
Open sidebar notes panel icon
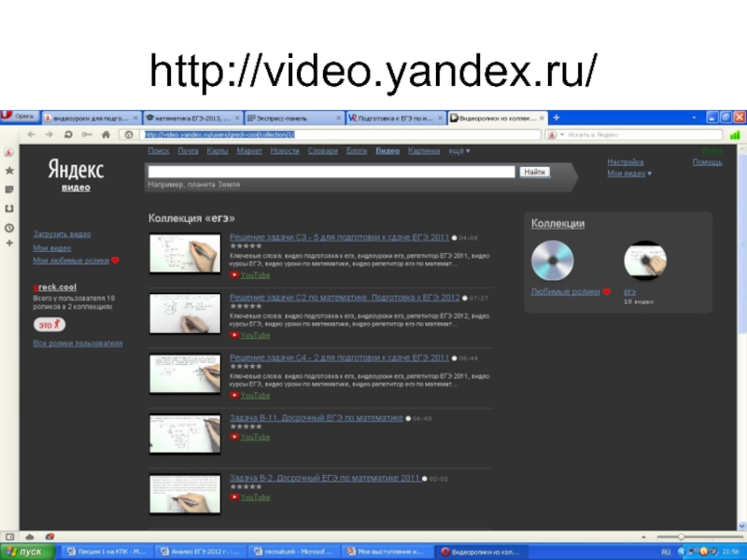click(x=9, y=189)
